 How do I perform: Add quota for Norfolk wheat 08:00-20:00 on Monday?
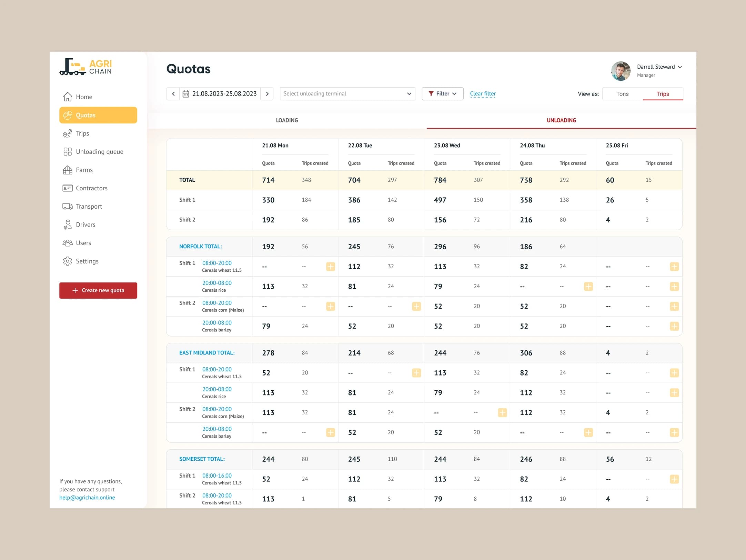click(330, 267)
